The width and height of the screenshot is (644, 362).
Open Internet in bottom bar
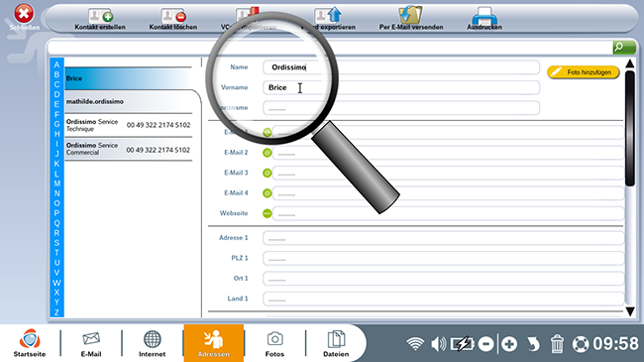coord(152,343)
